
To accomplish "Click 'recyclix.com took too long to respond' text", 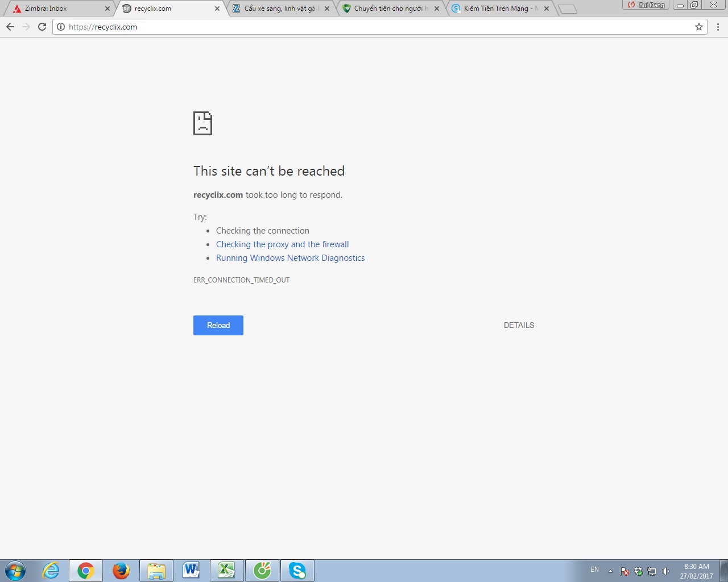I will [268, 195].
